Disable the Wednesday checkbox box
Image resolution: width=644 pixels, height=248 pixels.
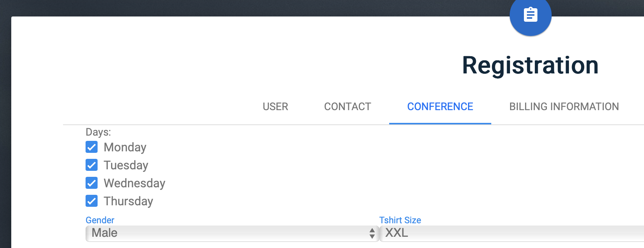click(x=92, y=183)
